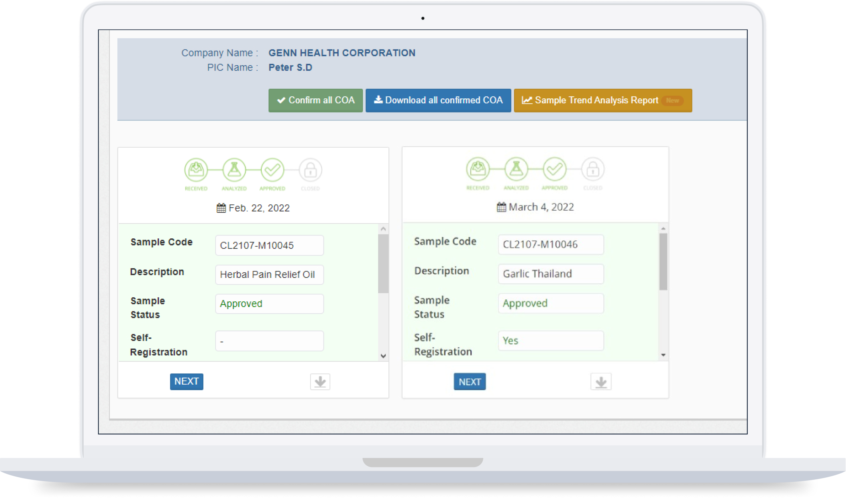Viewport: 846px width, 504px height.
Task: Click Closed lock icon on Feb. 22 card
Action: [310, 170]
